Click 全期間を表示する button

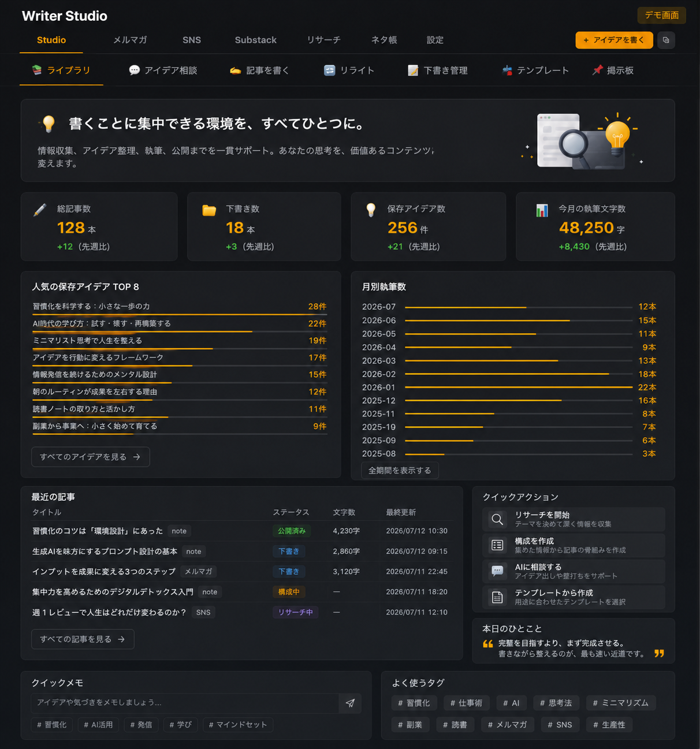[x=400, y=470]
